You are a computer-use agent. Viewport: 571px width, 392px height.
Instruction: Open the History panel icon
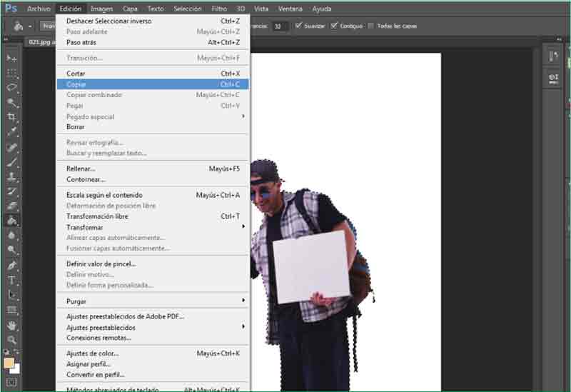tap(553, 57)
